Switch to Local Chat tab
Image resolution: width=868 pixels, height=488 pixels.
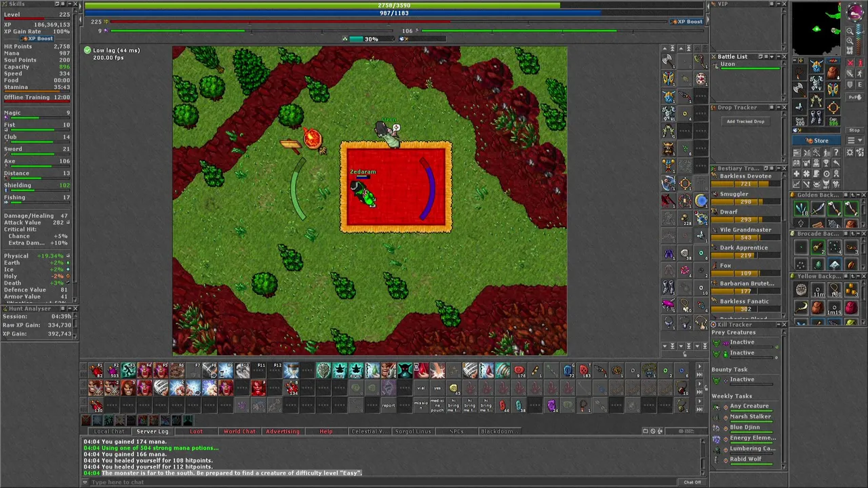tap(109, 431)
